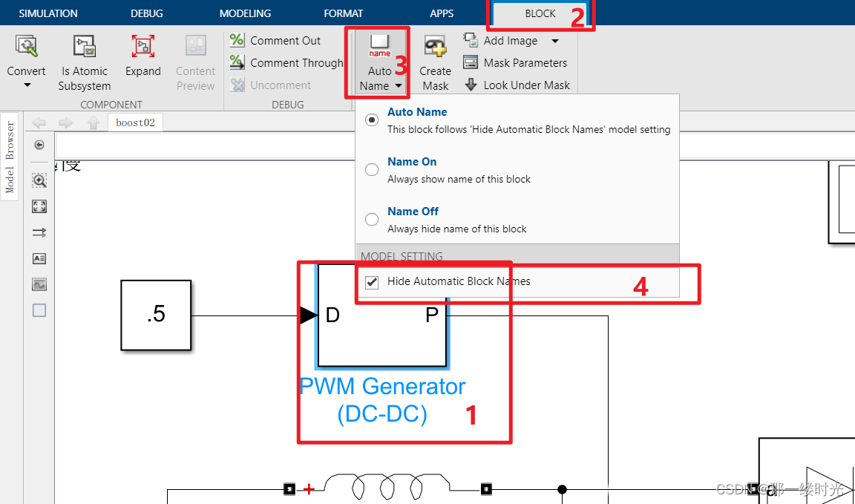Click Look Under Mask

click(x=517, y=85)
